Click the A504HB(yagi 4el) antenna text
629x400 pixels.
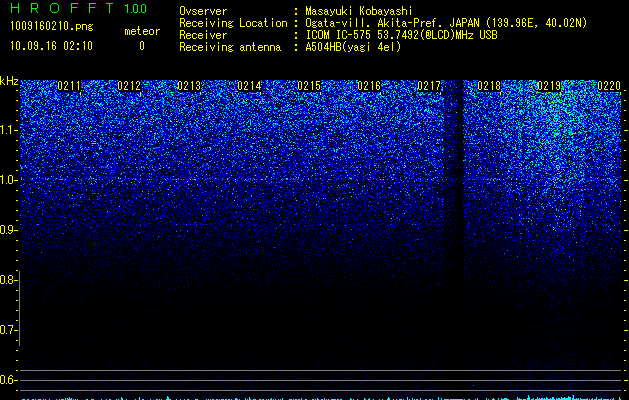(353, 47)
